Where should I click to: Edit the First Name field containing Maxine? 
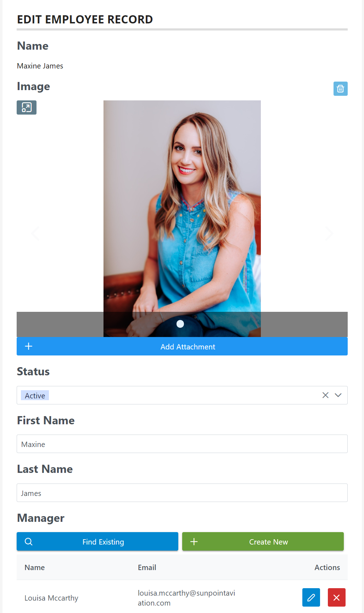(x=182, y=444)
